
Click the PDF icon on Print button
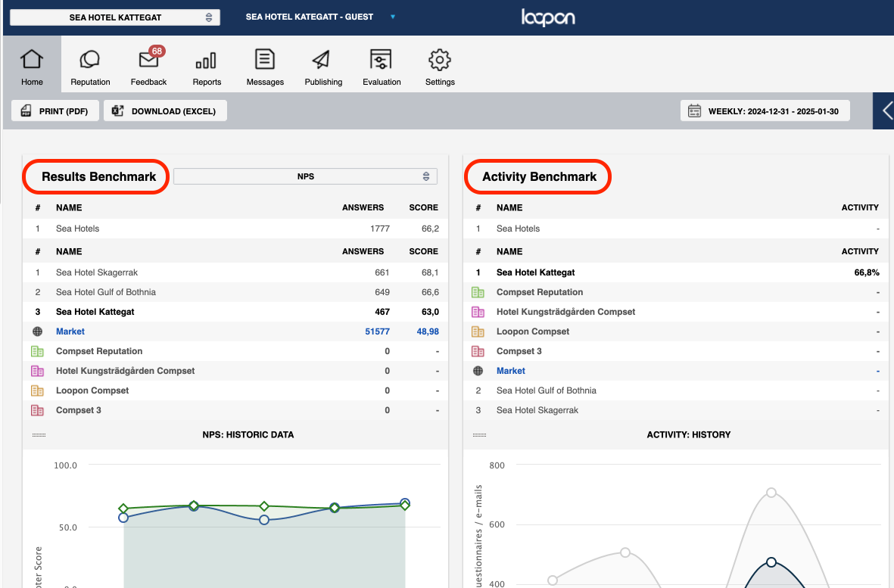point(26,110)
